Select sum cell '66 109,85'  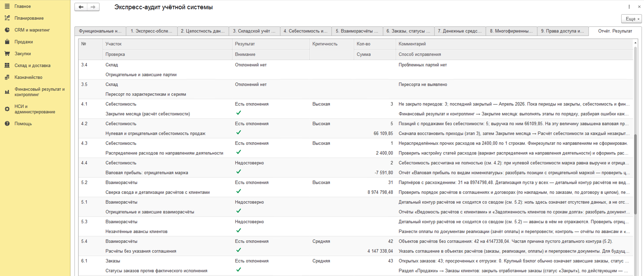tap(383, 134)
